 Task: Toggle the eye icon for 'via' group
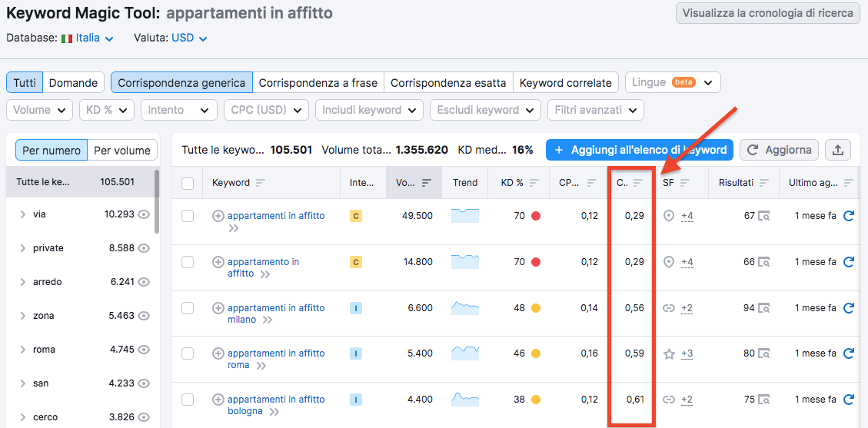coord(143,214)
